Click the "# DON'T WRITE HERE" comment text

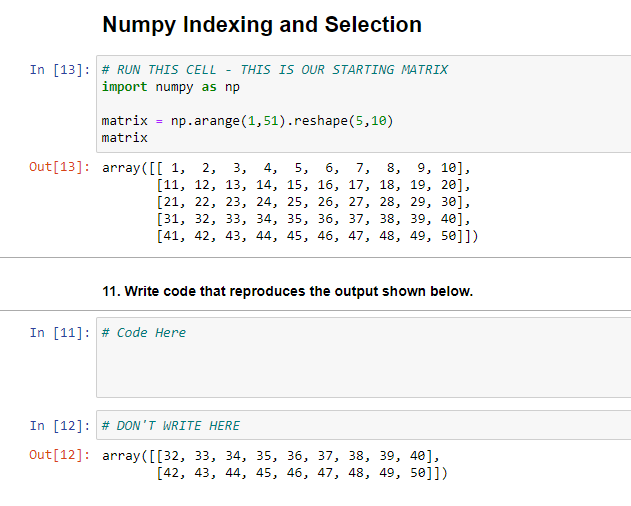point(171,425)
